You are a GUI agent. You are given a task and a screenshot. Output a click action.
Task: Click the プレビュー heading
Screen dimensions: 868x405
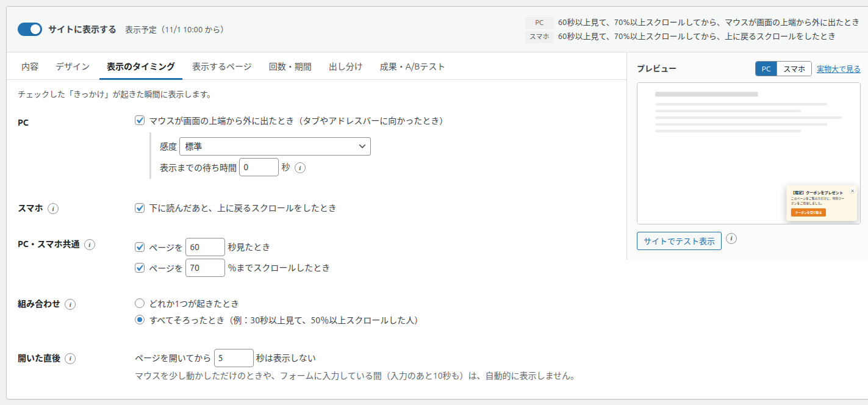[656, 69]
